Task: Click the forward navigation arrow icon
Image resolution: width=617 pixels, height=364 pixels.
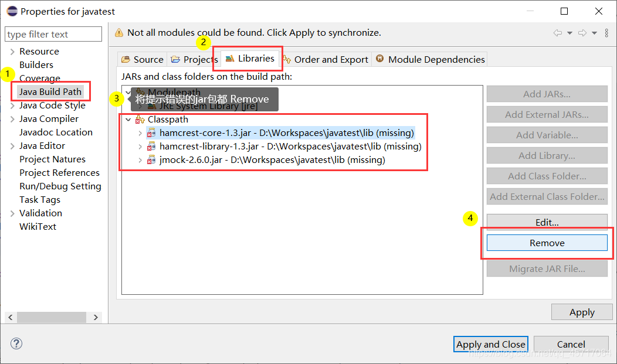Action: click(x=582, y=33)
